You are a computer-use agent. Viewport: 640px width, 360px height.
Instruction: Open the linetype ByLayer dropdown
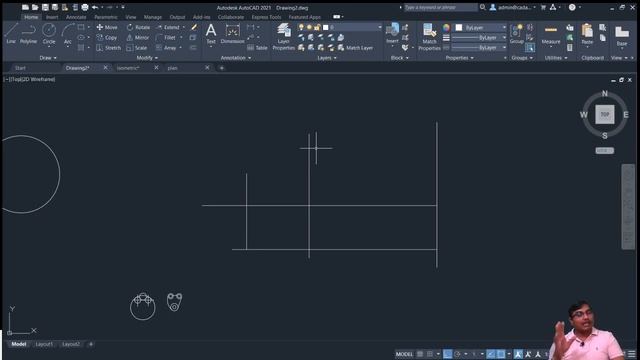479,48
